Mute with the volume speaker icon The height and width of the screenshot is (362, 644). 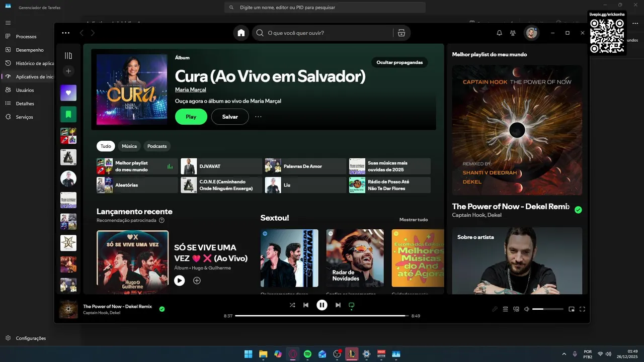(527, 309)
